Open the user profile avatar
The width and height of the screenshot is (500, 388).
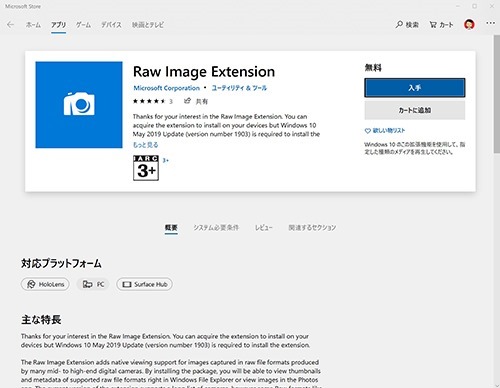469,24
